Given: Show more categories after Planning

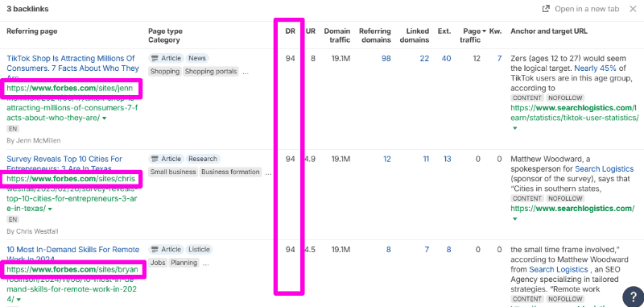Looking at the screenshot, I should (205, 263).
